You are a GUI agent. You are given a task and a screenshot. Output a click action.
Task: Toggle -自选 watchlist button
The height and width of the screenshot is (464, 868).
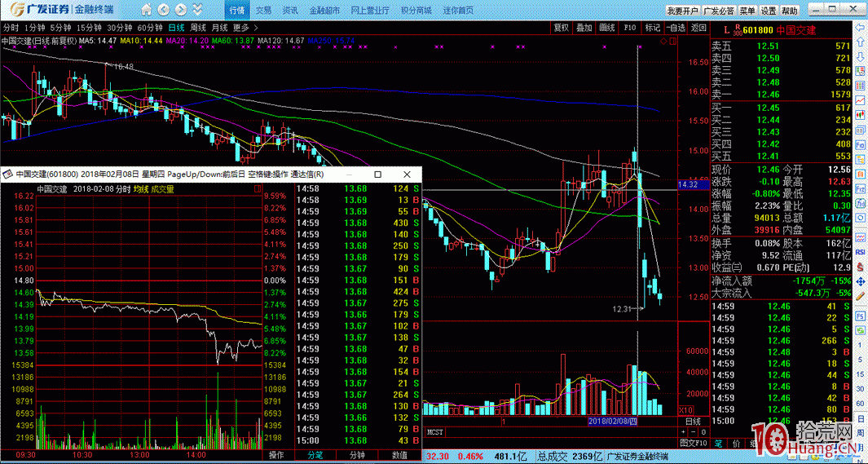coord(676,28)
